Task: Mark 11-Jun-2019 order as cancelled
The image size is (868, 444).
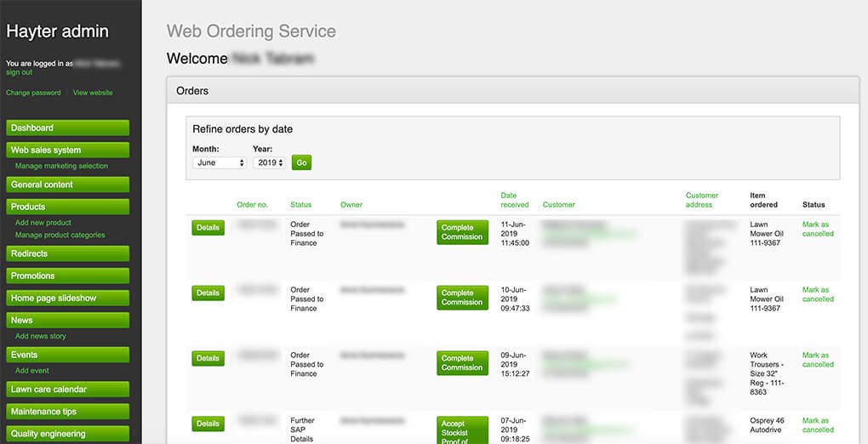Action: [x=818, y=229]
